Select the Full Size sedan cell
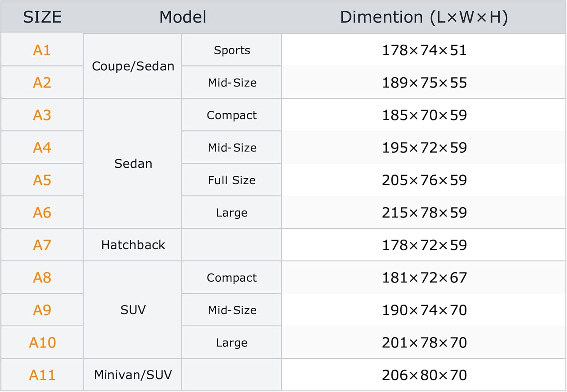Image resolution: width=567 pixels, height=392 pixels. click(x=232, y=180)
